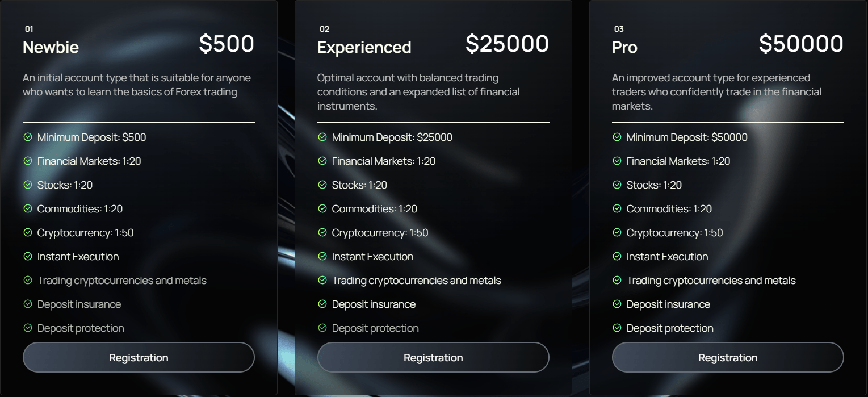The height and width of the screenshot is (397, 868).
Task: Click check icon beside Experienced Cryptocurrency: 1:50
Action: coord(322,232)
